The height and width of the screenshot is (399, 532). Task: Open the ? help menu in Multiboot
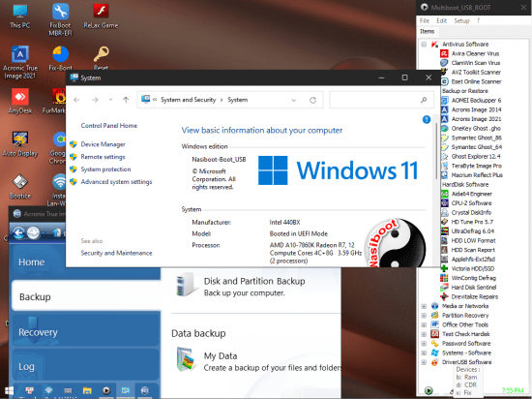tap(478, 20)
